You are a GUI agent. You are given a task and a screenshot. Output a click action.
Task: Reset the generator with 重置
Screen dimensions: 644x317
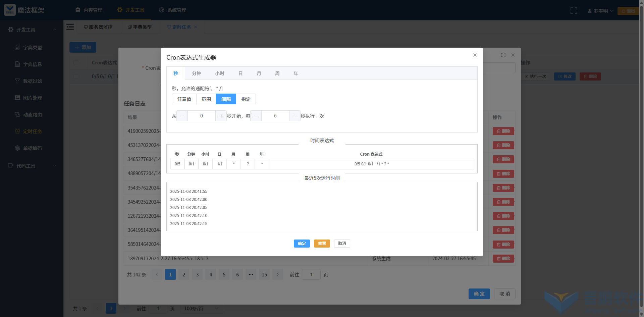pyautogui.click(x=322, y=244)
